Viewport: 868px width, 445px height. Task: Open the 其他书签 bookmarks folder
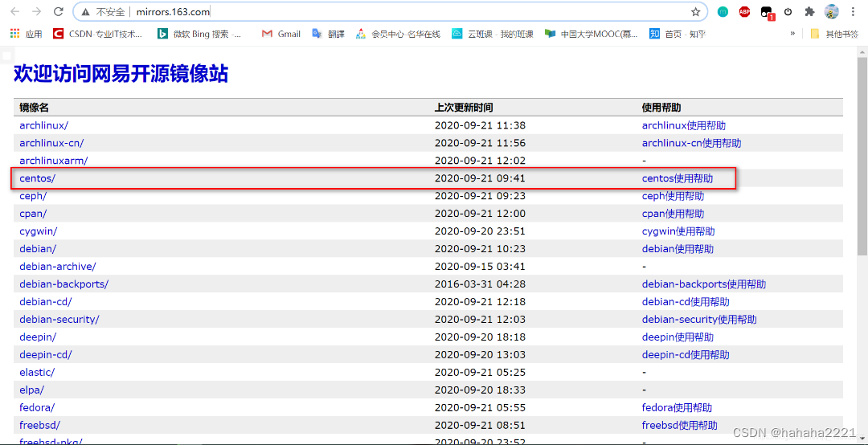(833, 34)
